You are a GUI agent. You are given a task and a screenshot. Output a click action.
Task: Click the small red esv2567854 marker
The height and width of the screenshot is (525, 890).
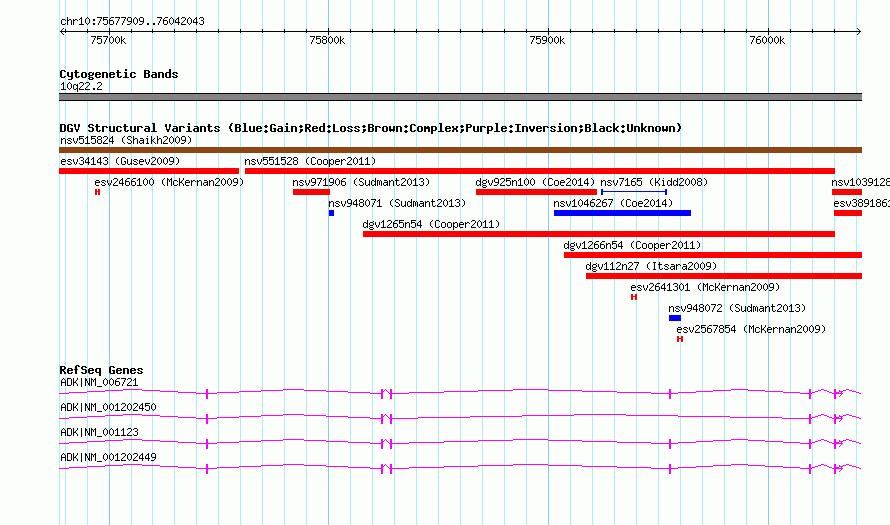pos(680,339)
